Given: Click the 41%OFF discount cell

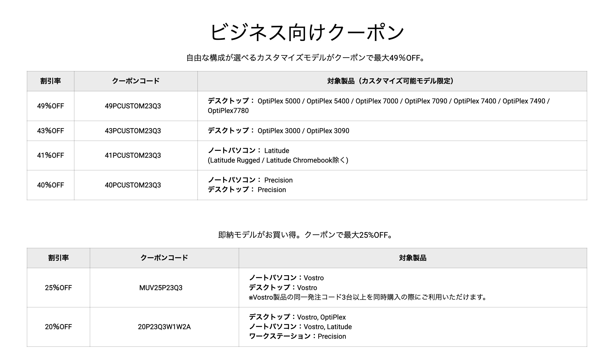Looking at the screenshot, I should point(50,155).
